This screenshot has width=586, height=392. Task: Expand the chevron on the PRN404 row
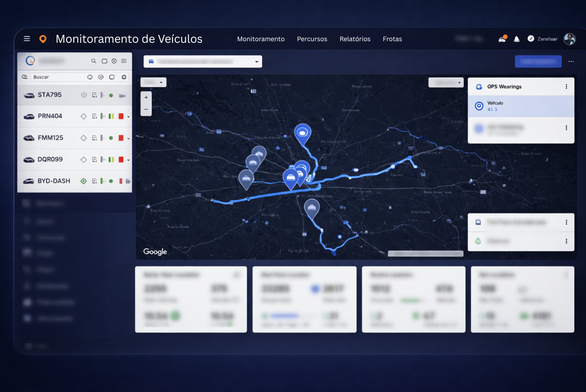pos(129,116)
